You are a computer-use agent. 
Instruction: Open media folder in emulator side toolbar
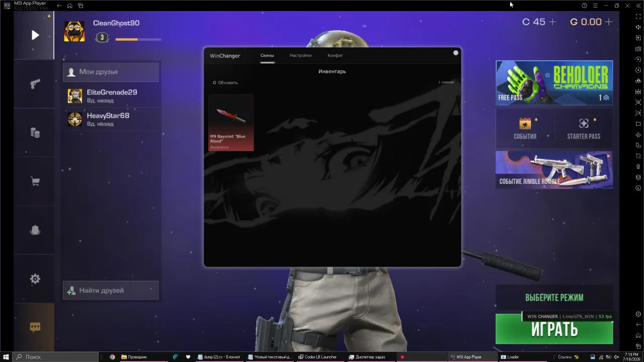point(638,124)
